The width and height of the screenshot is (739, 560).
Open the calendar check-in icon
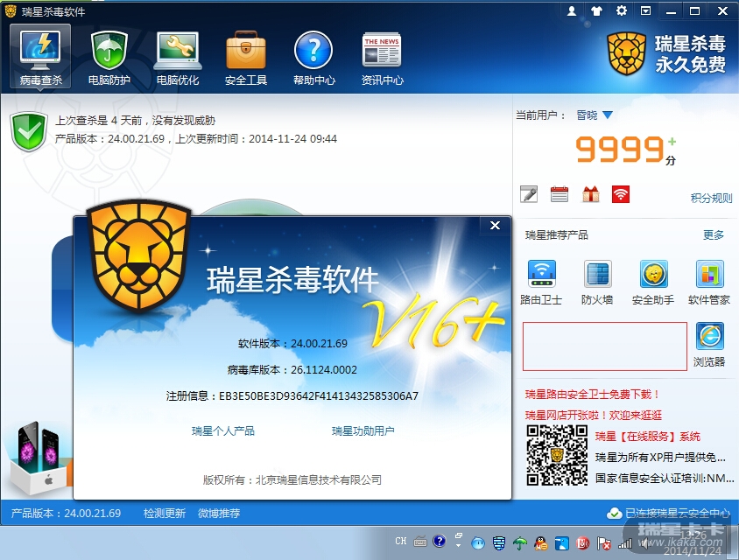[560, 194]
